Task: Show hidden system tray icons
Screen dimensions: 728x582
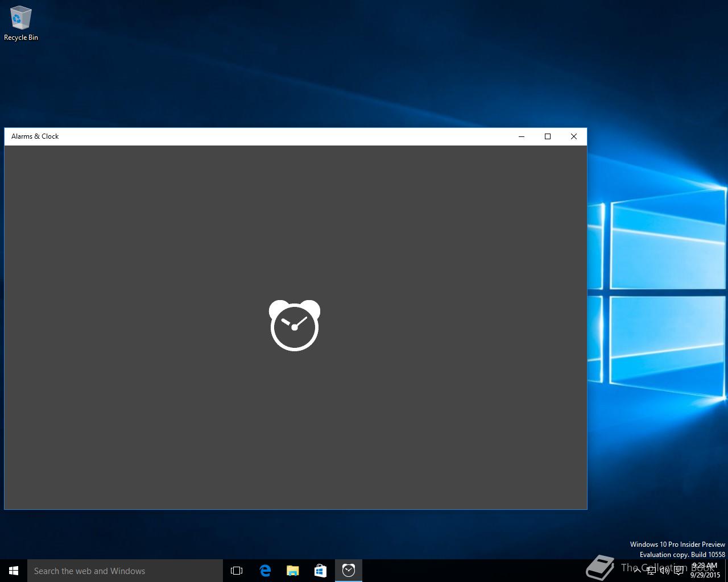Action: 638,571
